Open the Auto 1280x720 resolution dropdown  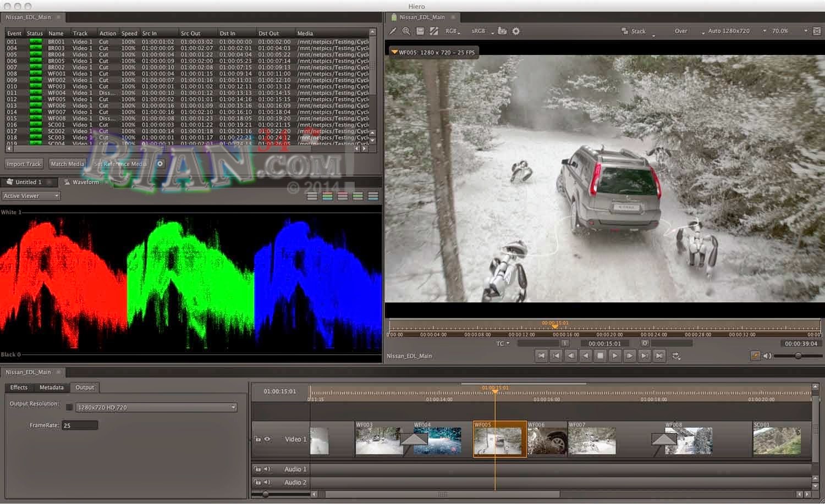(737, 31)
